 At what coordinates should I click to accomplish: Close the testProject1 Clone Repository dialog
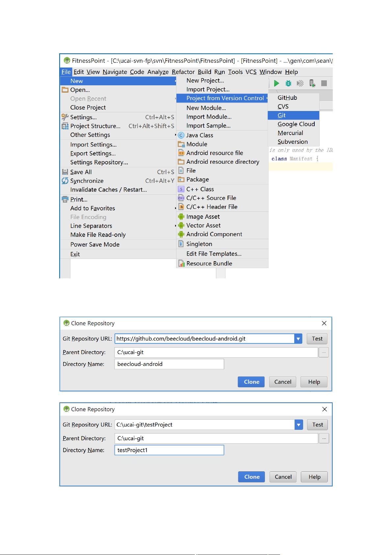click(325, 409)
